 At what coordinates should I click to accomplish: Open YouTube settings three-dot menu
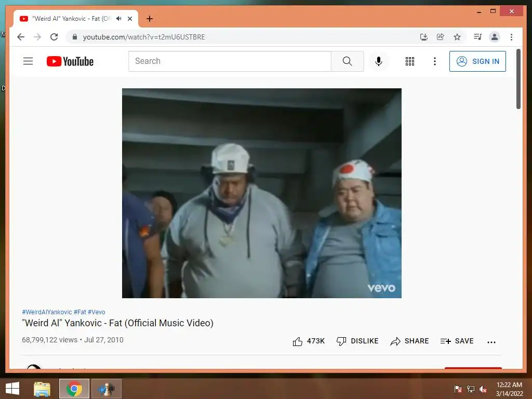(435, 61)
